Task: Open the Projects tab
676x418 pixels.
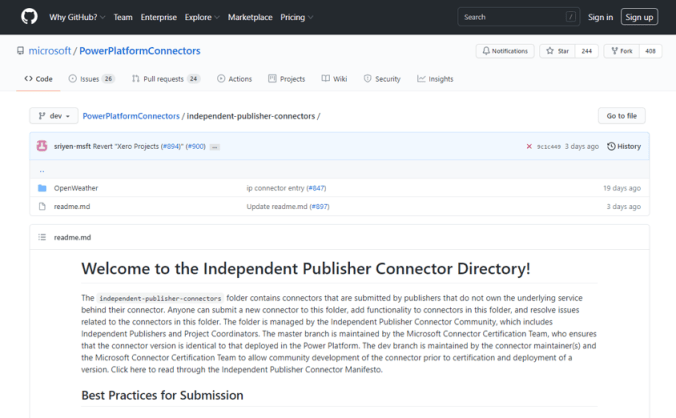Action: (x=287, y=79)
